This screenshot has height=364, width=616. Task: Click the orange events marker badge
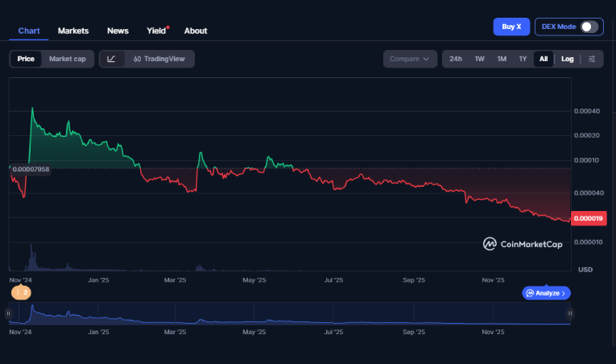click(21, 293)
